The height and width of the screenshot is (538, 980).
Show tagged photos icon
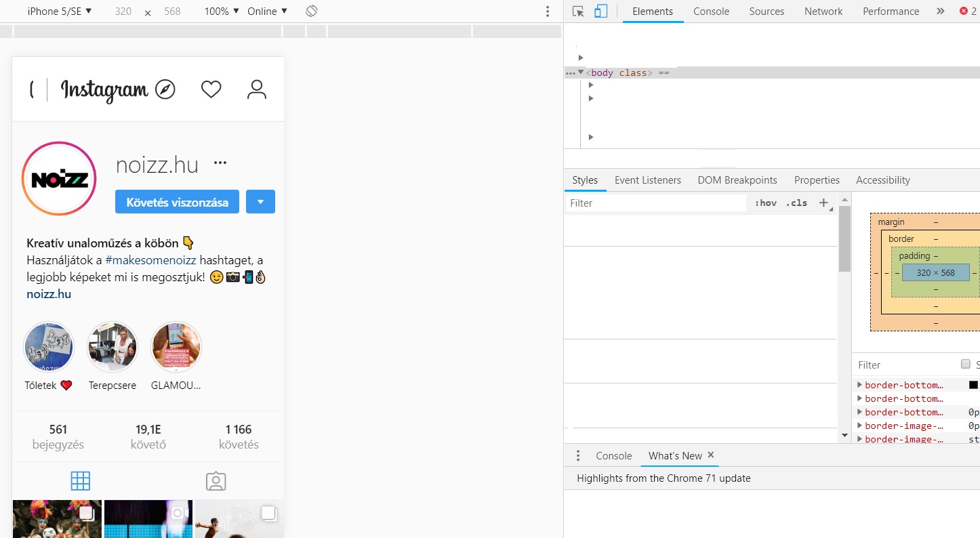pos(216,481)
